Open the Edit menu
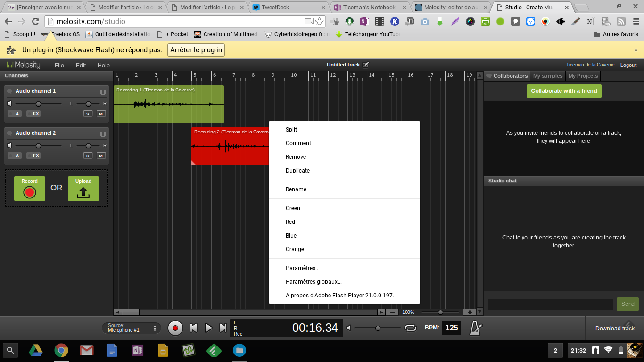The width and height of the screenshot is (644, 362). point(81,66)
